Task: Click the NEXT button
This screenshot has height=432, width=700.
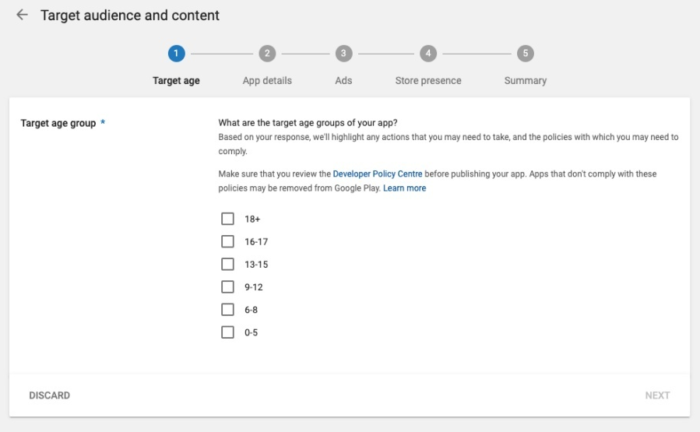Action: point(657,395)
